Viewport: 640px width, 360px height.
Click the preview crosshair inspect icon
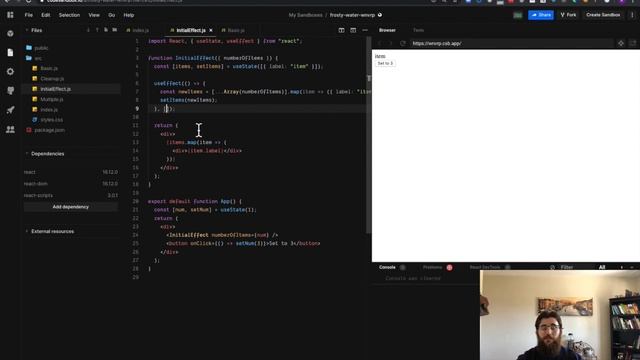coord(621,43)
